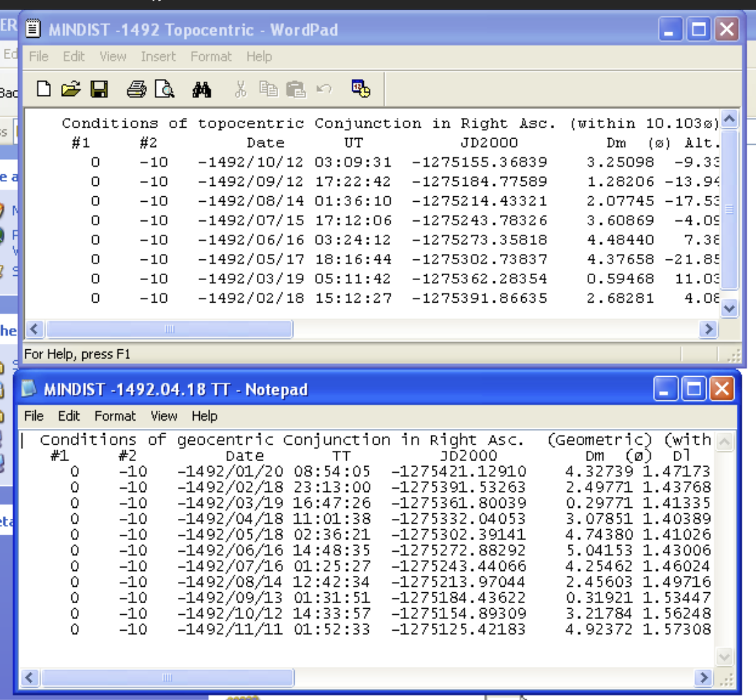Click time 23:13:00 in Notepad
The height and width of the screenshot is (700, 756).
click(332, 487)
